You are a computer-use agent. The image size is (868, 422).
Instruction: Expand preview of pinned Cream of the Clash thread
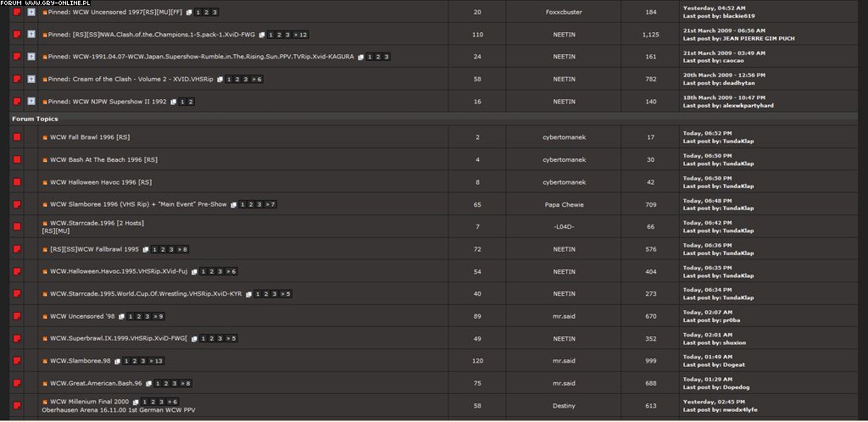(31, 79)
